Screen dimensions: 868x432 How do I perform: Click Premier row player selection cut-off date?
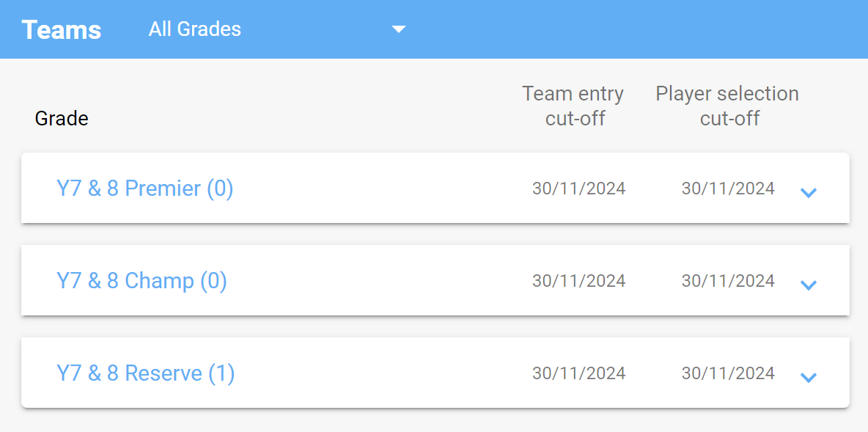728,188
